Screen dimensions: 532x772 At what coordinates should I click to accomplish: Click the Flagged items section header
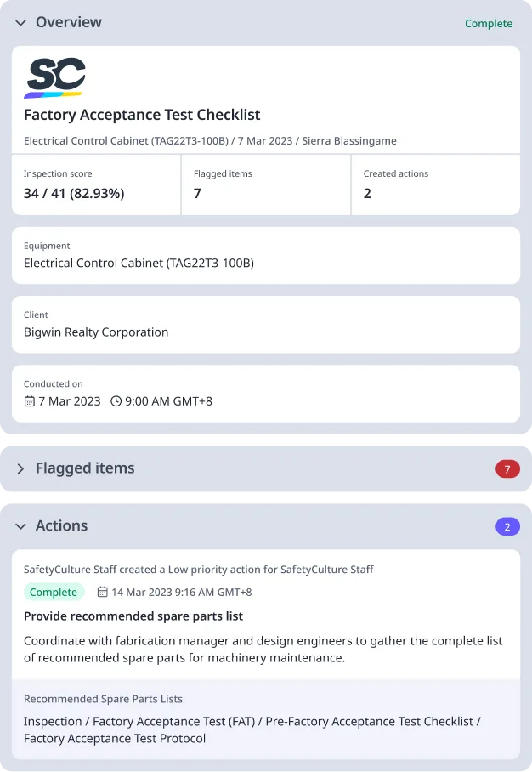point(87,468)
